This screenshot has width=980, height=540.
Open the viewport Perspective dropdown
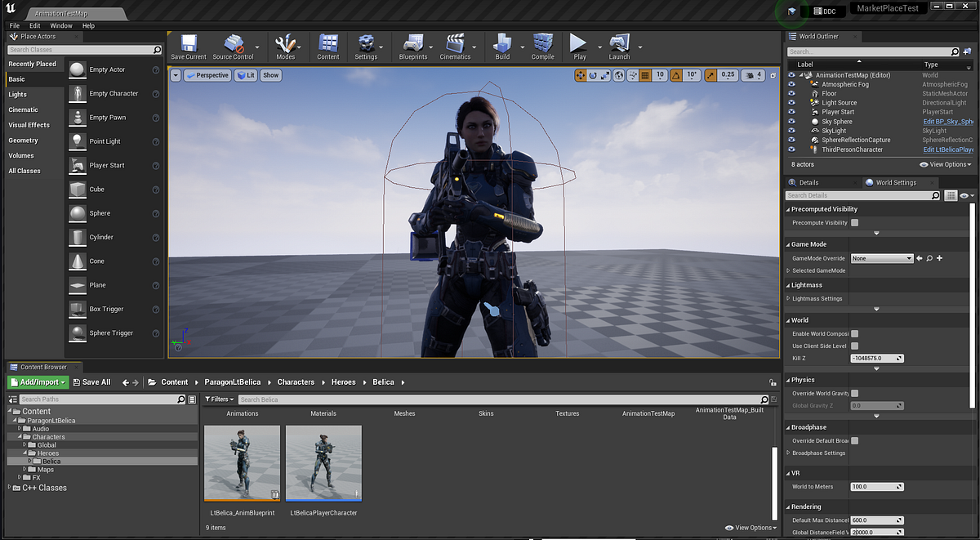(x=207, y=75)
